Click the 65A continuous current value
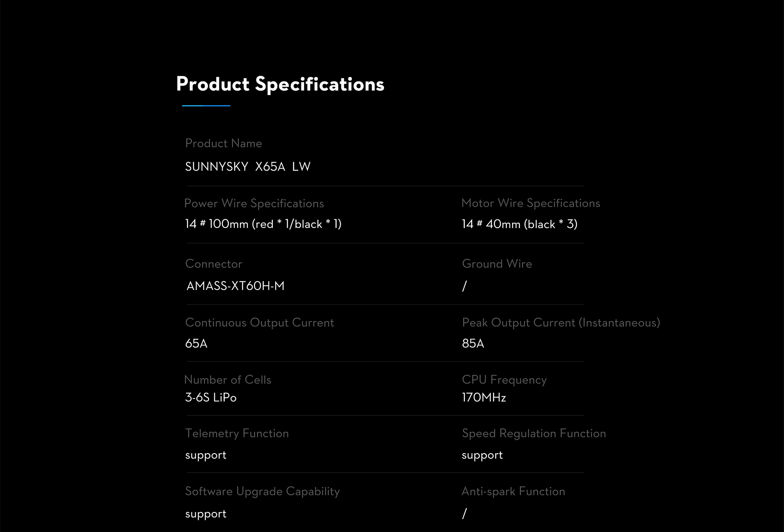The height and width of the screenshot is (532, 784). (196, 343)
